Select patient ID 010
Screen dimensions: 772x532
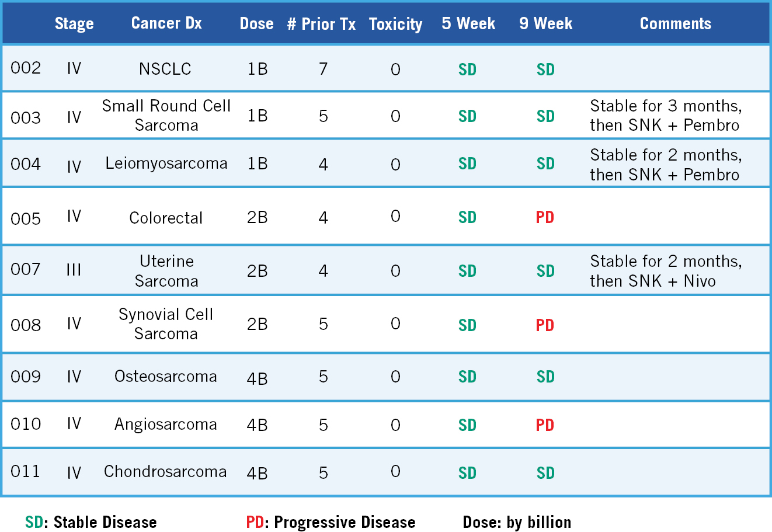tap(26, 424)
